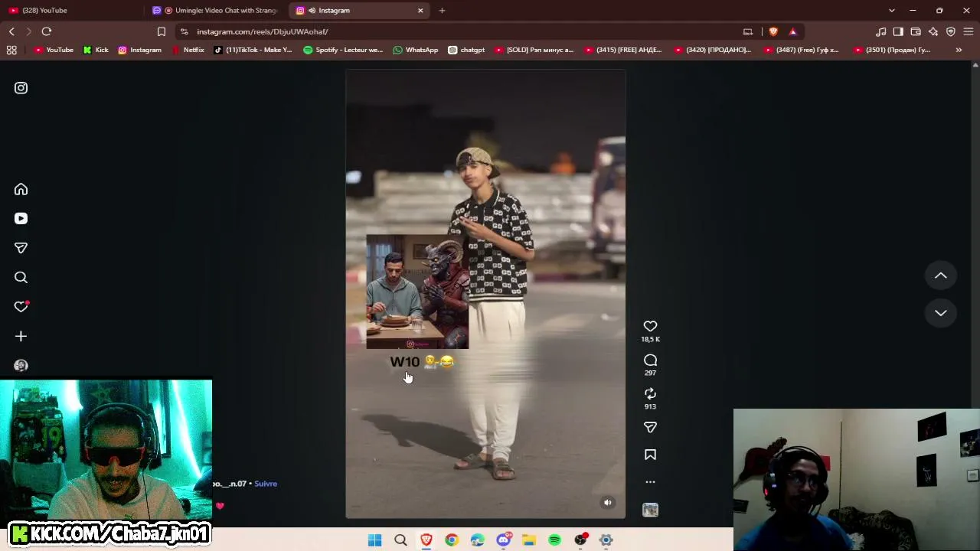Open profile avatar in Instagram sidebar
This screenshot has height=551, width=980.
pos(21,366)
